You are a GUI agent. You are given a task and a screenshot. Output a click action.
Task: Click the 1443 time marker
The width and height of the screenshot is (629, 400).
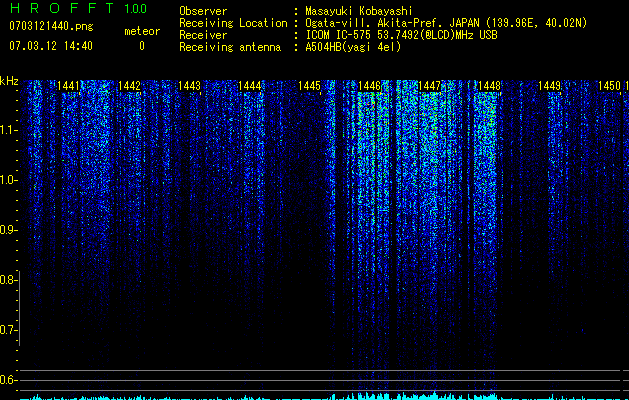(189, 86)
